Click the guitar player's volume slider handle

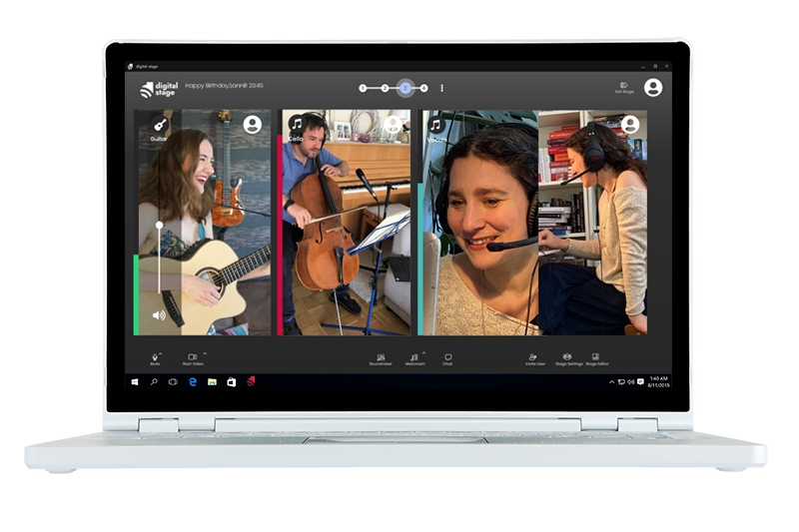159,226
